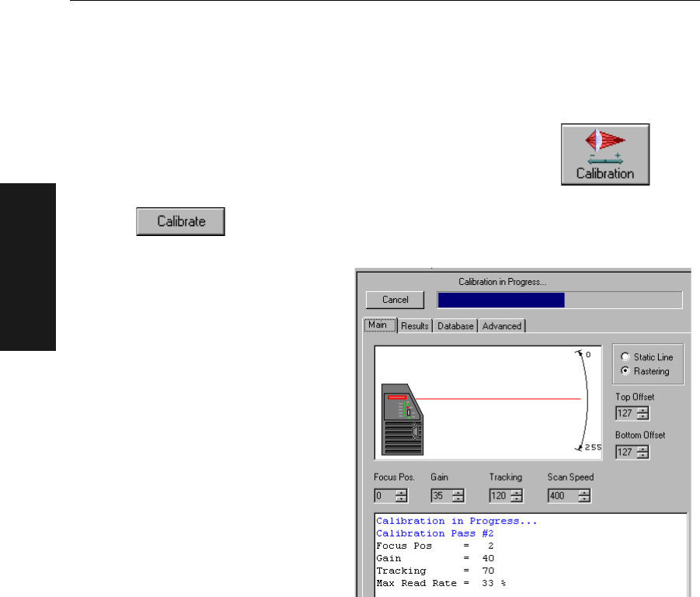Screen dimensions: 700x597
Task: Increase the Gain value
Action: (x=458, y=493)
